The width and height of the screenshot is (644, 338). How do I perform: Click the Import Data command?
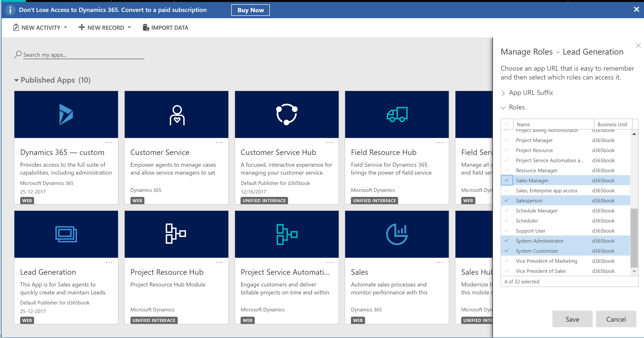[x=165, y=28]
